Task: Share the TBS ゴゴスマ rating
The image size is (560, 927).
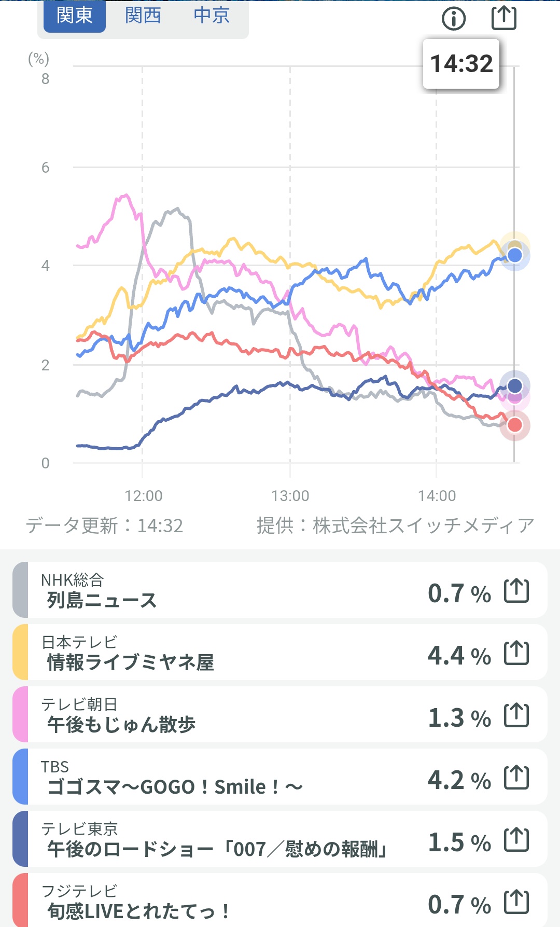Action: click(x=516, y=778)
